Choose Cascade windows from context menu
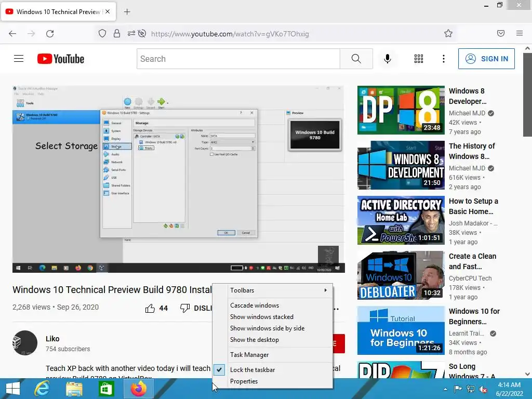Screen dimensions: 532x399 click(273, 305)
